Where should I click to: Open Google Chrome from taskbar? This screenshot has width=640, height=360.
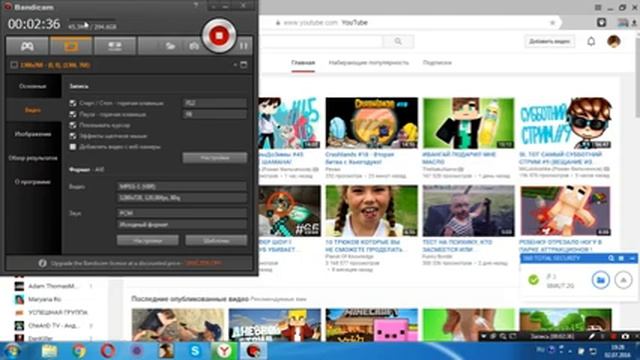(79, 351)
